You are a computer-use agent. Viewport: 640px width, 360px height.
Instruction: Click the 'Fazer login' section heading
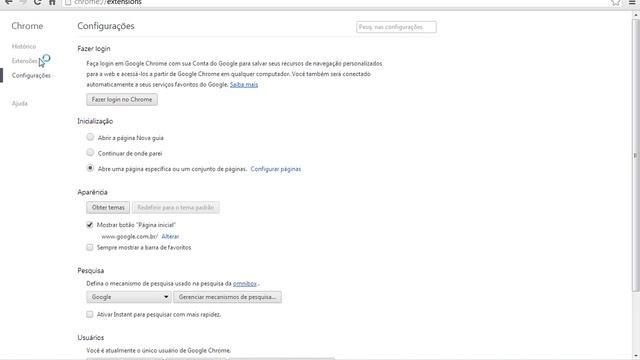(94, 49)
